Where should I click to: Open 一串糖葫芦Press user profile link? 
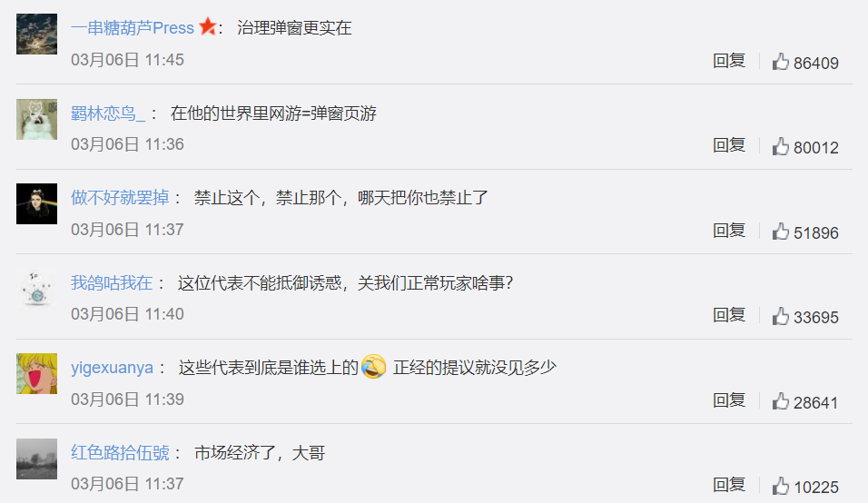click(133, 27)
